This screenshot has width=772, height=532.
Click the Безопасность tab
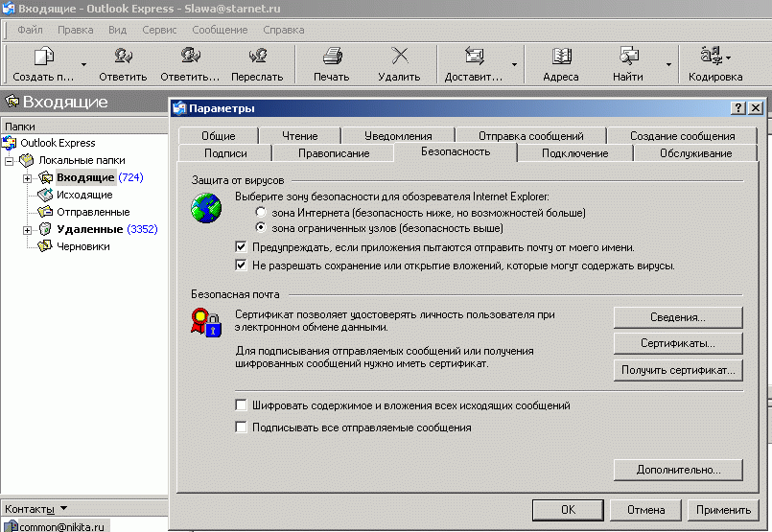[x=456, y=152]
